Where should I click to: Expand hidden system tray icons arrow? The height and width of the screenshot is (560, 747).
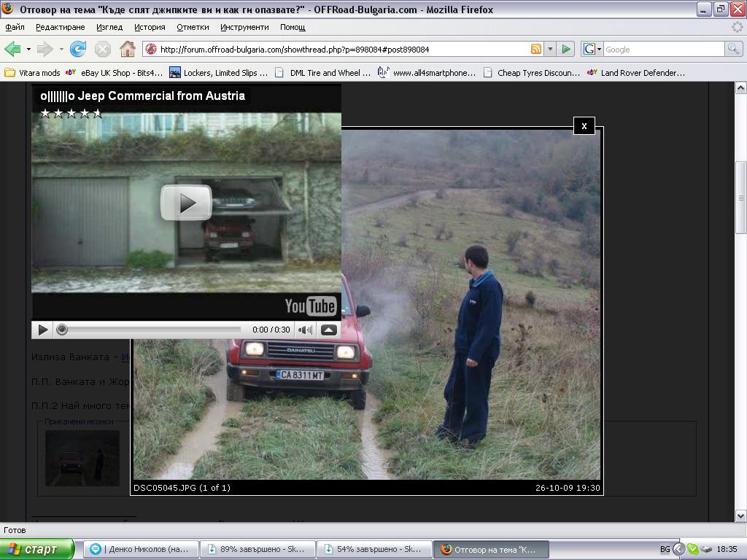click(x=679, y=550)
